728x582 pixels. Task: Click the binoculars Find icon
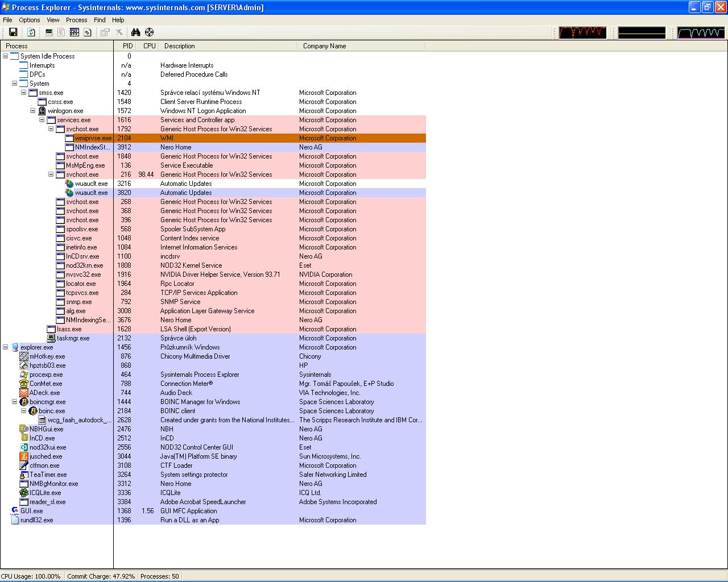click(135, 32)
